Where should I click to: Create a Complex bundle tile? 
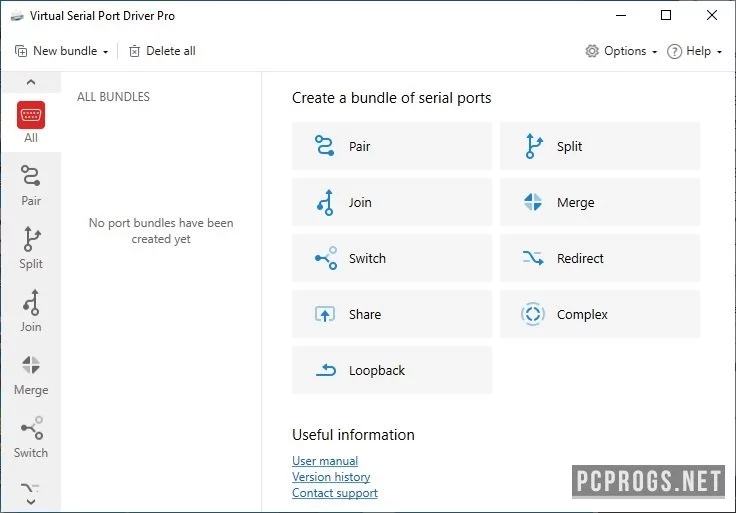[600, 314]
